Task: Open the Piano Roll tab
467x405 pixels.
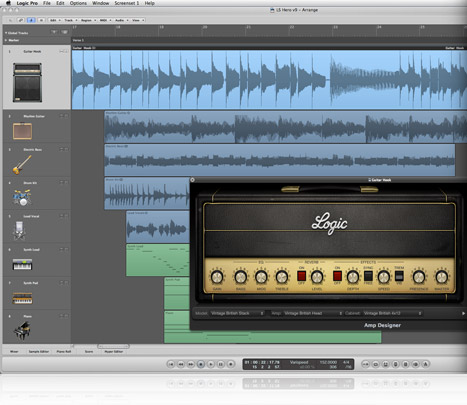Action: tap(64, 352)
